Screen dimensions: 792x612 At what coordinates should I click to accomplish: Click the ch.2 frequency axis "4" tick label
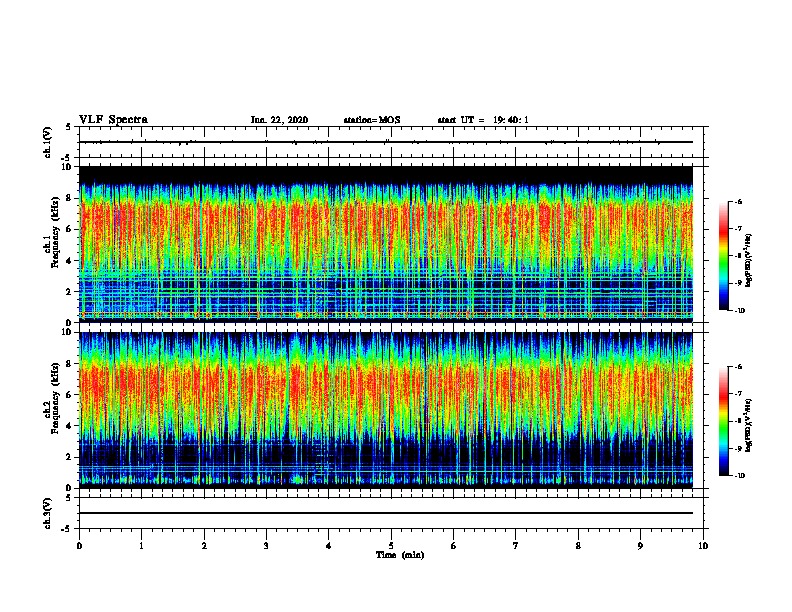tap(71, 426)
